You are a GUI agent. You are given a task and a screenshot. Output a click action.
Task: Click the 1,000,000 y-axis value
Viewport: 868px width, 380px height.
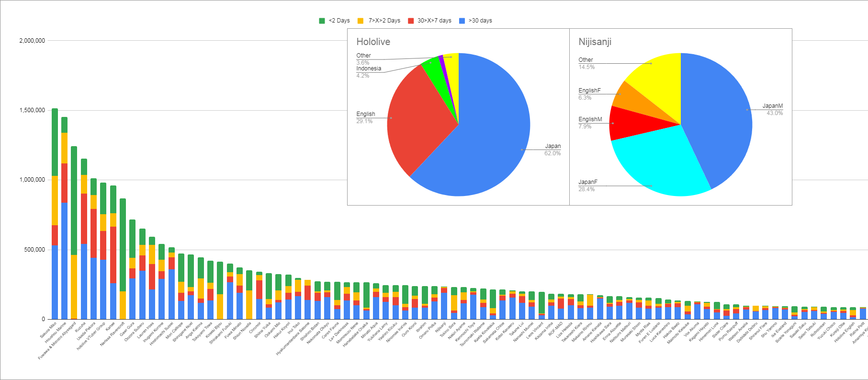point(32,180)
